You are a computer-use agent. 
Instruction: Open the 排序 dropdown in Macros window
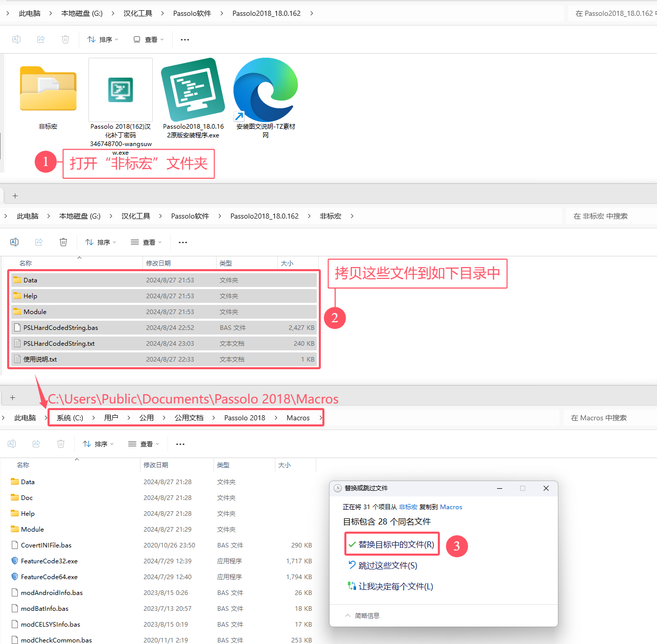(98, 444)
